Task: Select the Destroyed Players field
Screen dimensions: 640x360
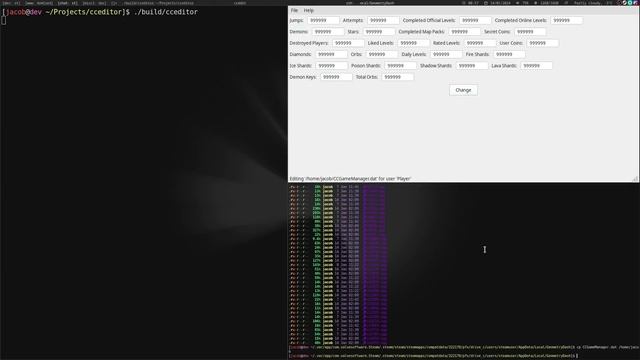Action: click(x=348, y=43)
